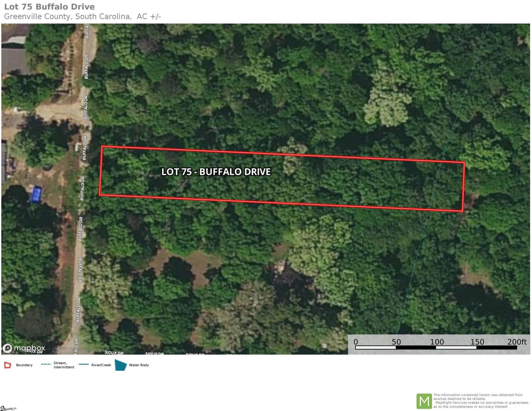Click the Stream, Intermittent legend text

click(64, 365)
